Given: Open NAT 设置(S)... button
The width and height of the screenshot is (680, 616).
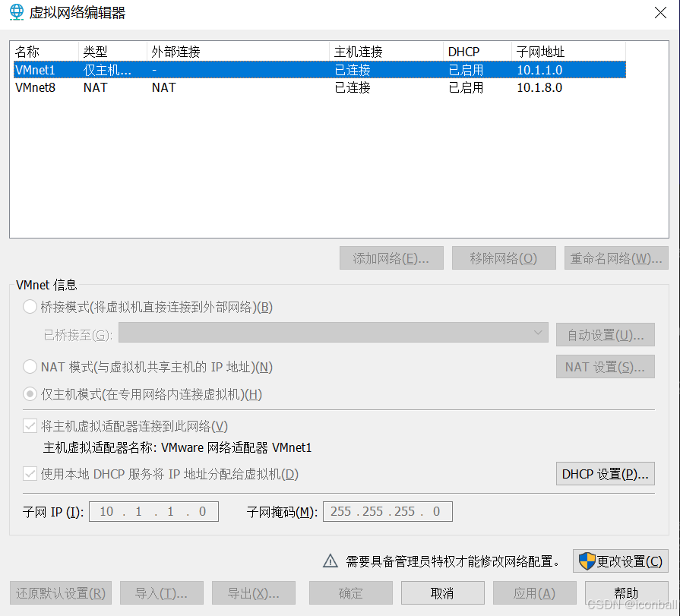Looking at the screenshot, I should pyautogui.click(x=606, y=367).
